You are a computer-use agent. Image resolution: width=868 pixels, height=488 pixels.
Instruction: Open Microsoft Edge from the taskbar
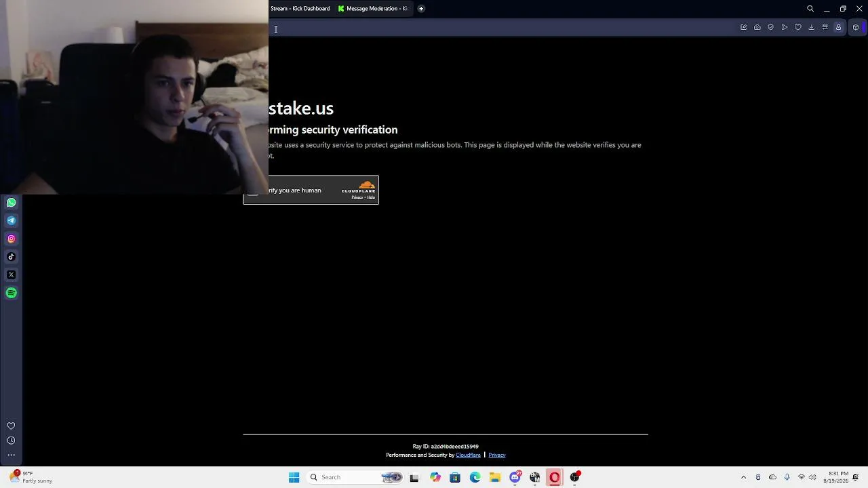pyautogui.click(x=475, y=477)
